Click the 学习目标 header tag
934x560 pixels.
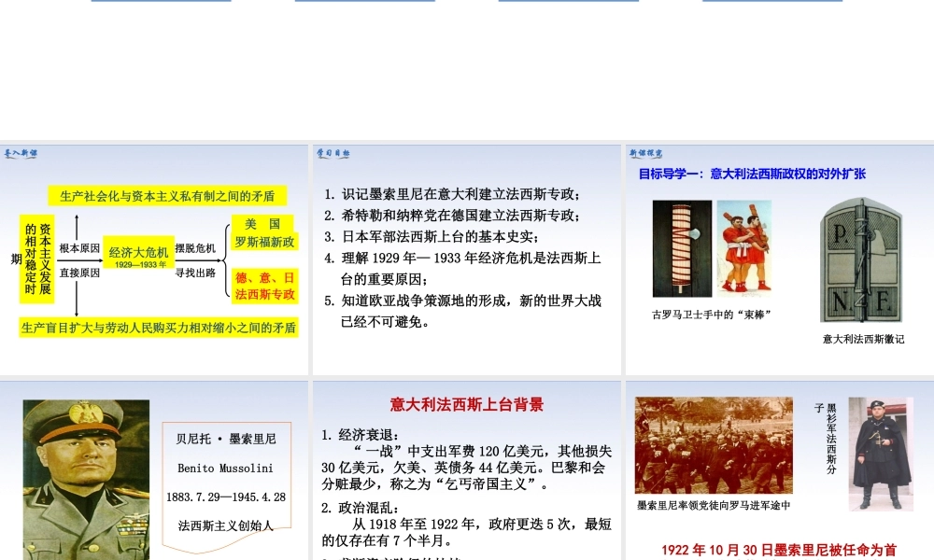tap(333, 153)
